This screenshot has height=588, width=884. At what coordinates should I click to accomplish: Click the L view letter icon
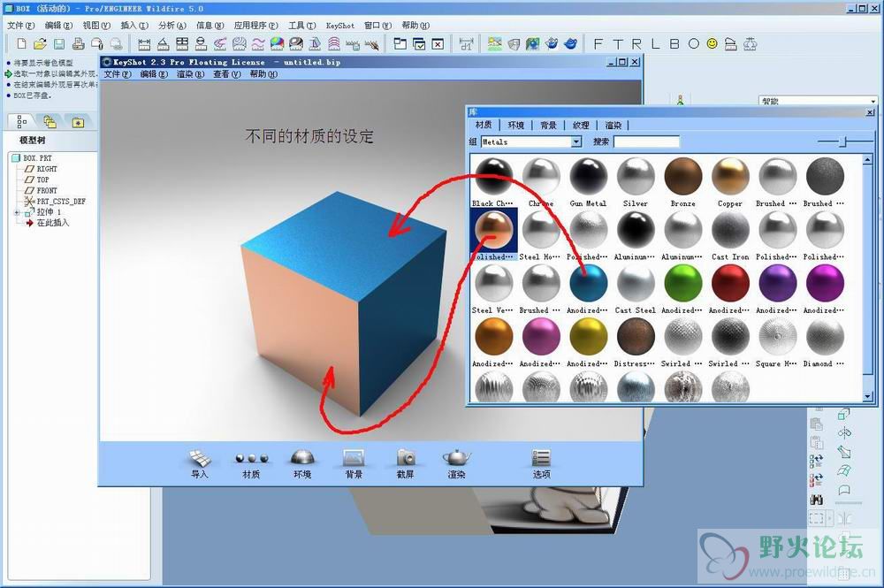tap(655, 44)
